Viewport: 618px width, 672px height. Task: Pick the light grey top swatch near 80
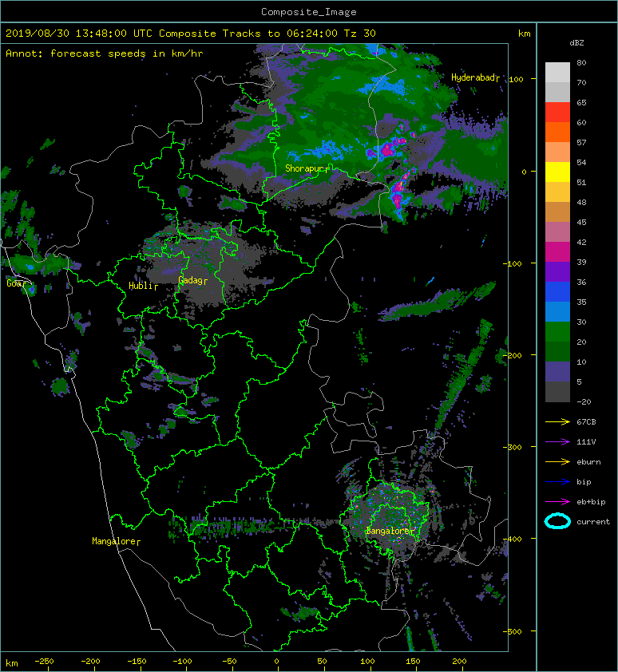(557, 73)
